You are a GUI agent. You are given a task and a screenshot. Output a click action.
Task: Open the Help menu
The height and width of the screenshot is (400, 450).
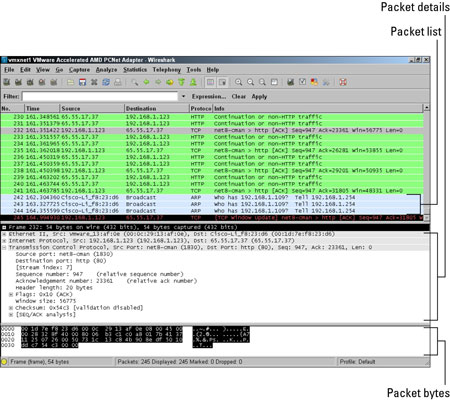click(x=213, y=70)
